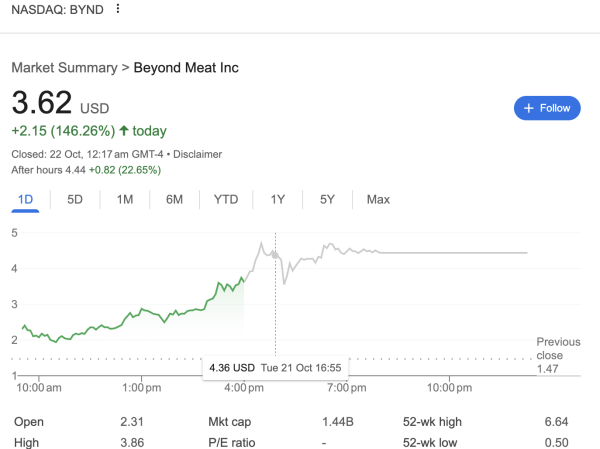Switch to the 6M chart tab
Screen dimensions: 600x449
[174, 199]
